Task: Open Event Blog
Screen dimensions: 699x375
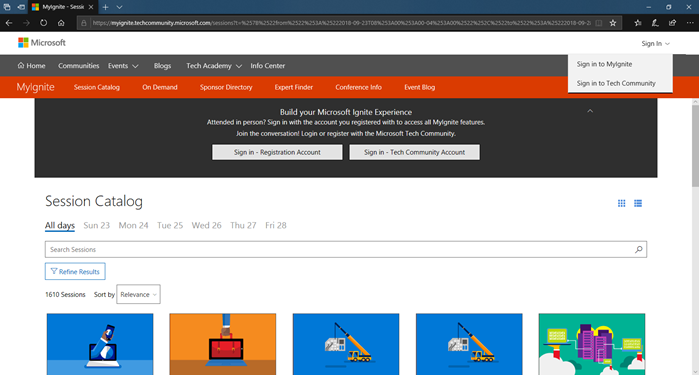Action: pos(419,87)
